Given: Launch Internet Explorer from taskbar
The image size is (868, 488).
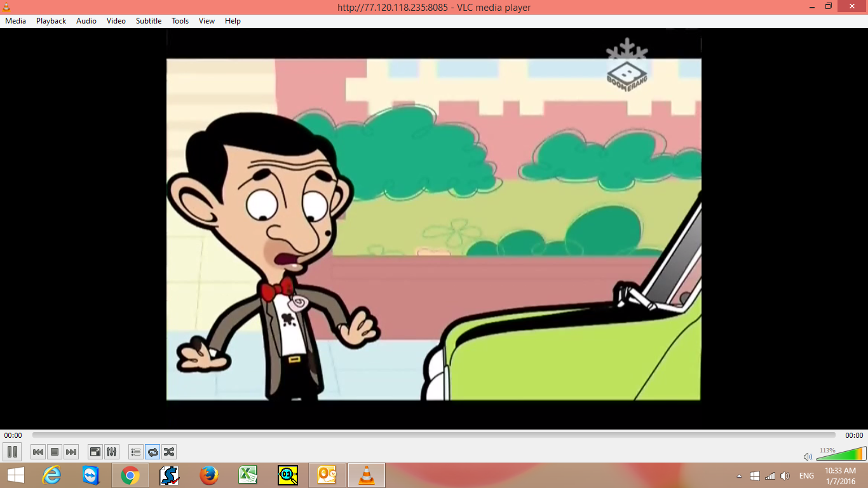Looking at the screenshot, I should [51, 475].
